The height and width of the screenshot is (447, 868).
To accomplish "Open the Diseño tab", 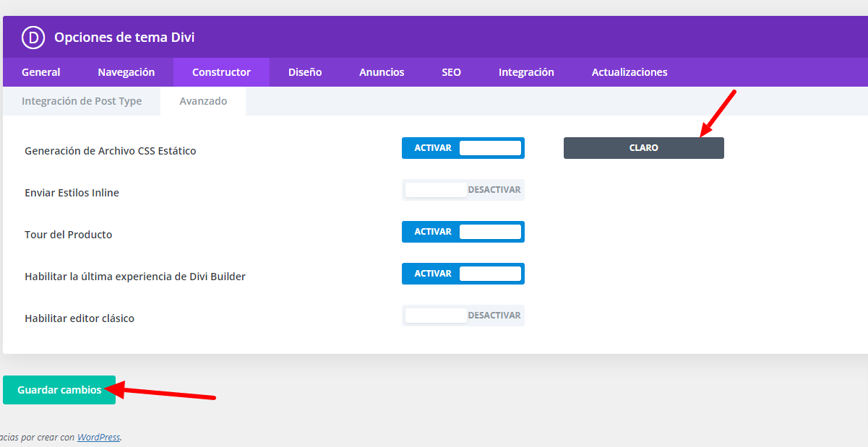I will pos(305,72).
